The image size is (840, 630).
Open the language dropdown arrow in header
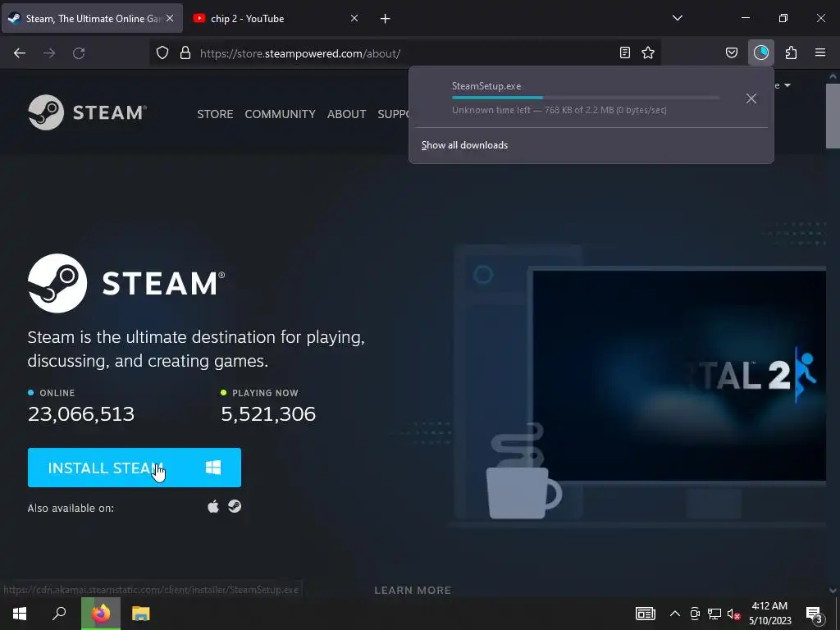point(787,85)
